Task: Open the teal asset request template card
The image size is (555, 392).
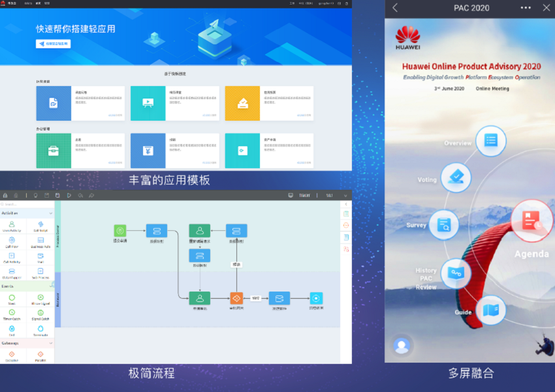Action: [269, 151]
